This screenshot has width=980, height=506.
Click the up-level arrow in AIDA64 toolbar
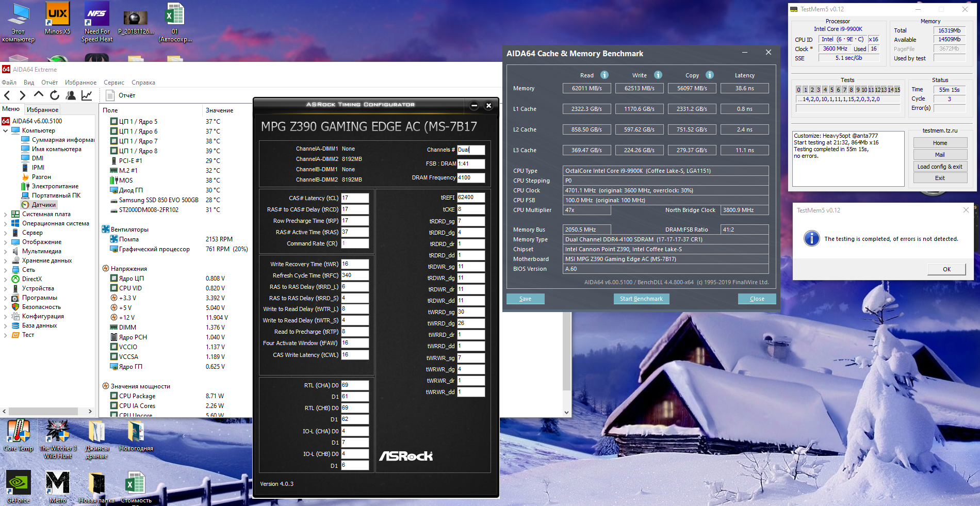point(39,94)
